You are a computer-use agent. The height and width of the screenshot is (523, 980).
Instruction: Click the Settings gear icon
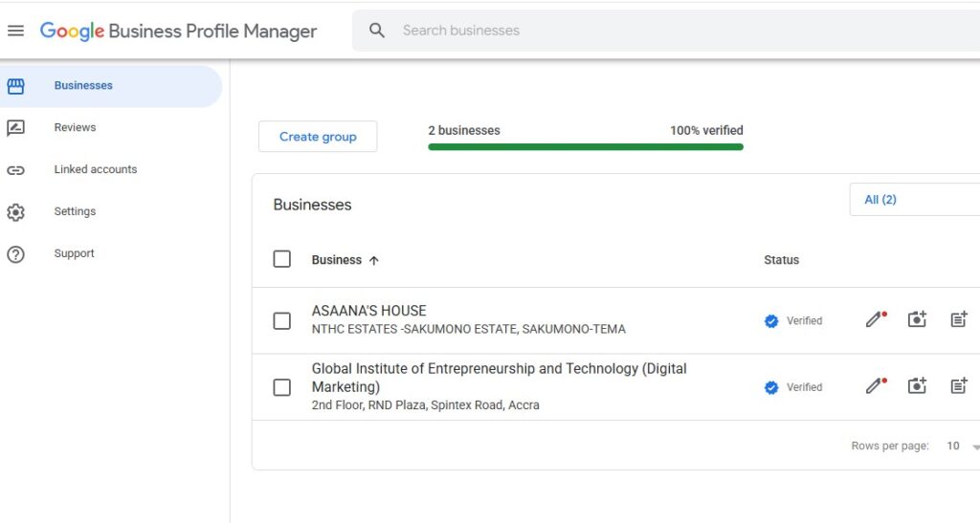tap(15, 212)
